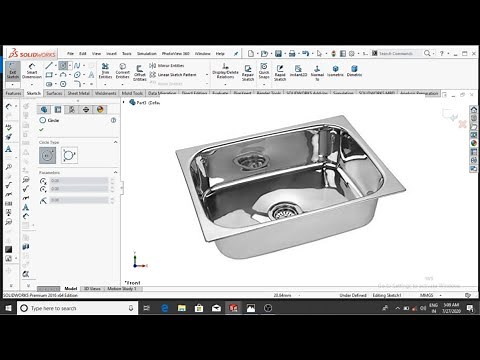The width and height of the screenshot is (480, 360).
Task: Open the Circle tool dropdown arrow
Action: 70,65
